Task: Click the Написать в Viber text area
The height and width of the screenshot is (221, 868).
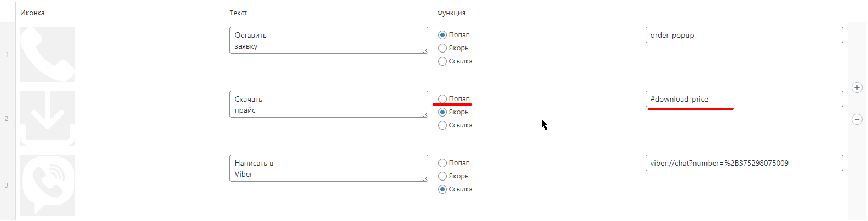Action: (x=329, y=168)
